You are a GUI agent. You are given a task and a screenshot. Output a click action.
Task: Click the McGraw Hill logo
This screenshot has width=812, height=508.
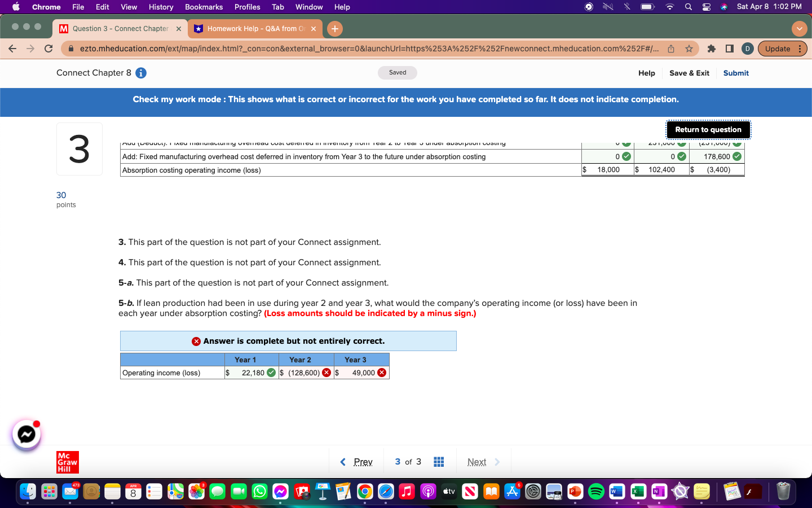(x=67, y=462)
